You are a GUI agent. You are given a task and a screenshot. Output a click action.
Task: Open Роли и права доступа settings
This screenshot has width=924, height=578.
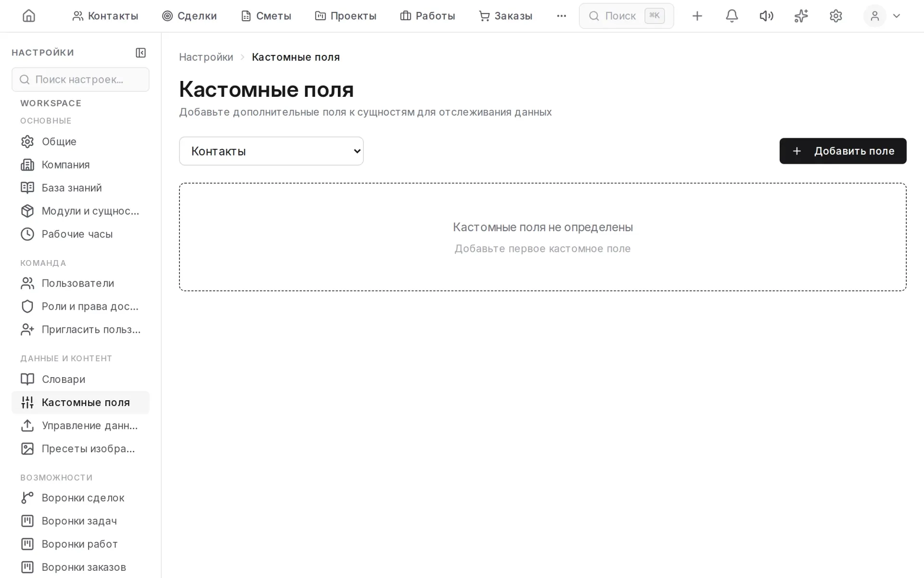click(x=80, y=306)
